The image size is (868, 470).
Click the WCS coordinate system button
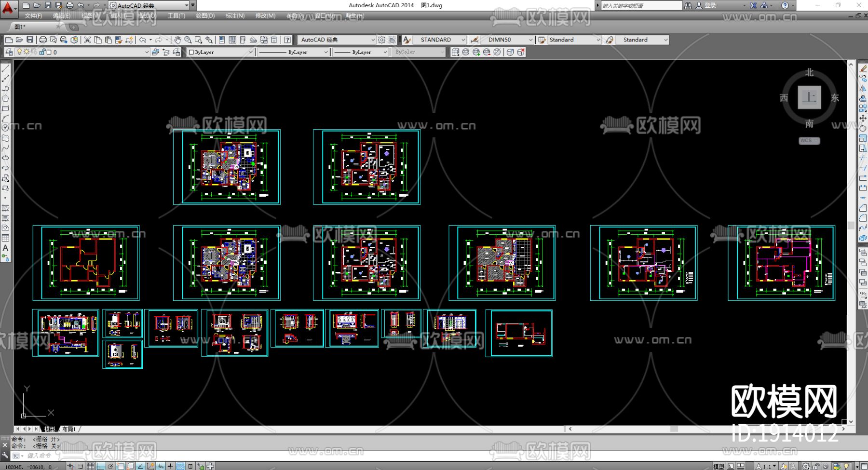click(x=809, y=141)
